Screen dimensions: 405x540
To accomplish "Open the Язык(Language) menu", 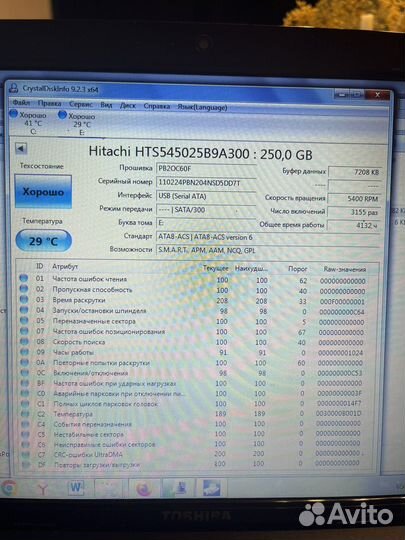I will (202, 107).
